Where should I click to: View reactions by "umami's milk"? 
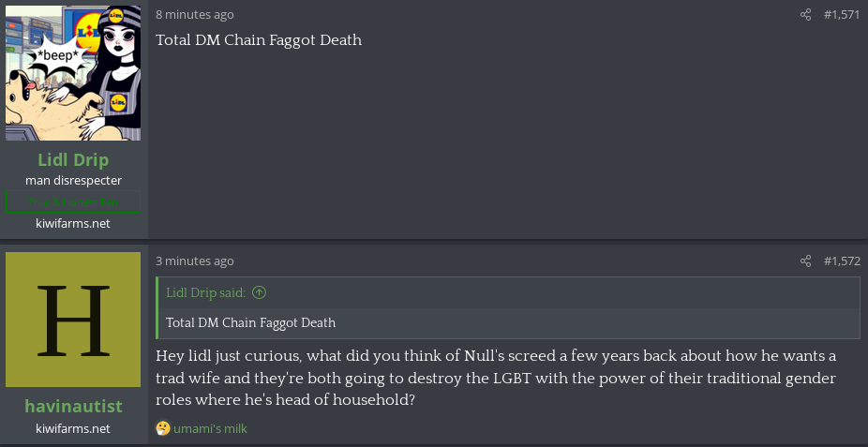(x=210, y=429)
